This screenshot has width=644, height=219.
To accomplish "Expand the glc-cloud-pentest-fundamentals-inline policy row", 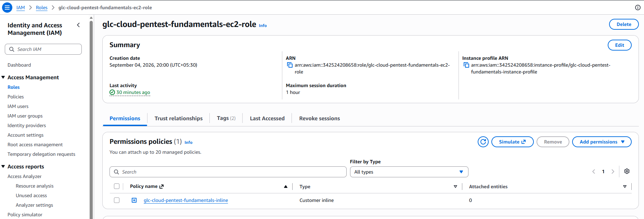I will pos(134,200).
